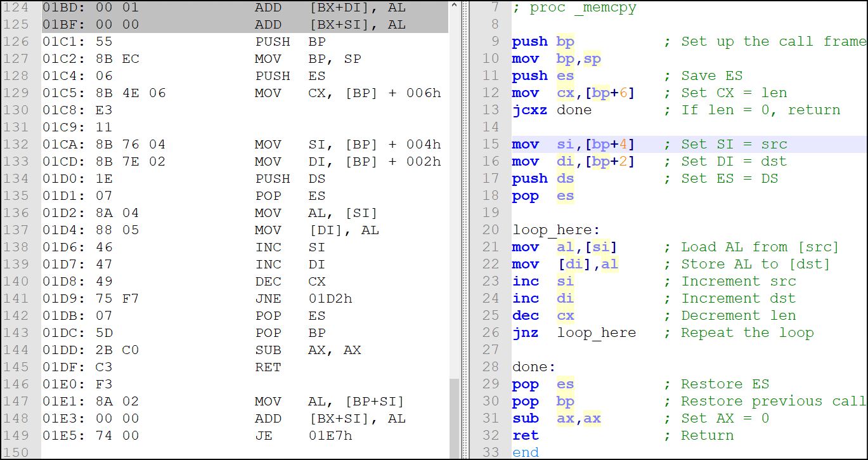The height and width of the screenshot is (460, 868).
Task: Select uppercase 'INC DI' instruction
Action: 290,265
